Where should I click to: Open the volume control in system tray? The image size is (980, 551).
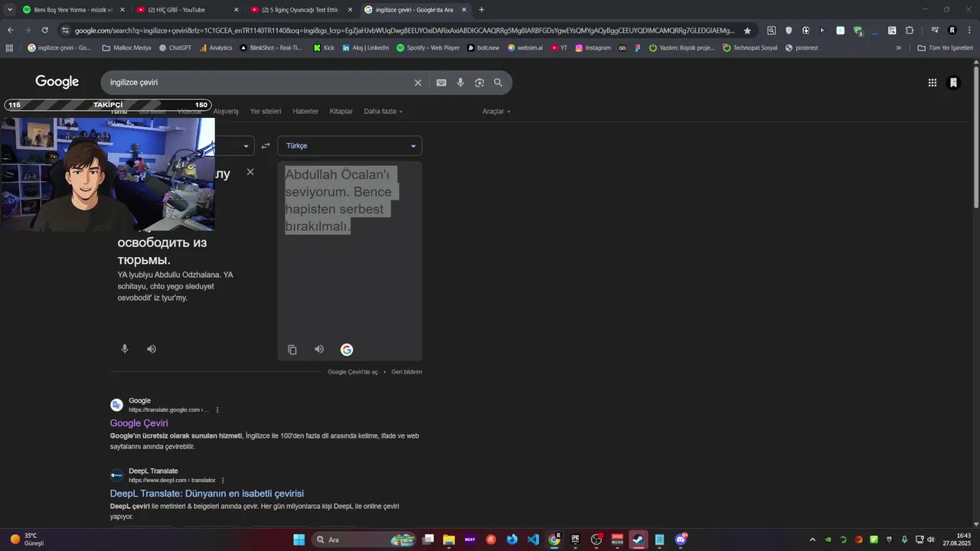pos(932,540)
